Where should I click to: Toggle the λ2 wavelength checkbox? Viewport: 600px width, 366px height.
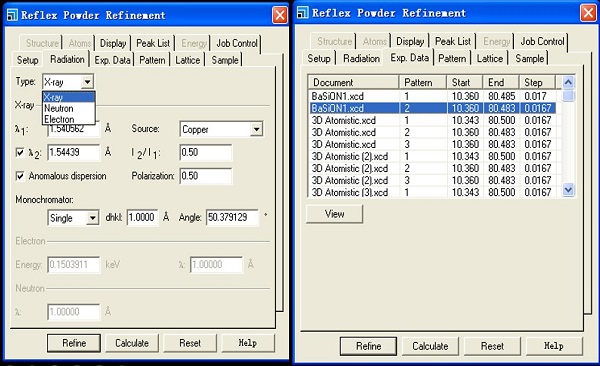tap(20, 152)
